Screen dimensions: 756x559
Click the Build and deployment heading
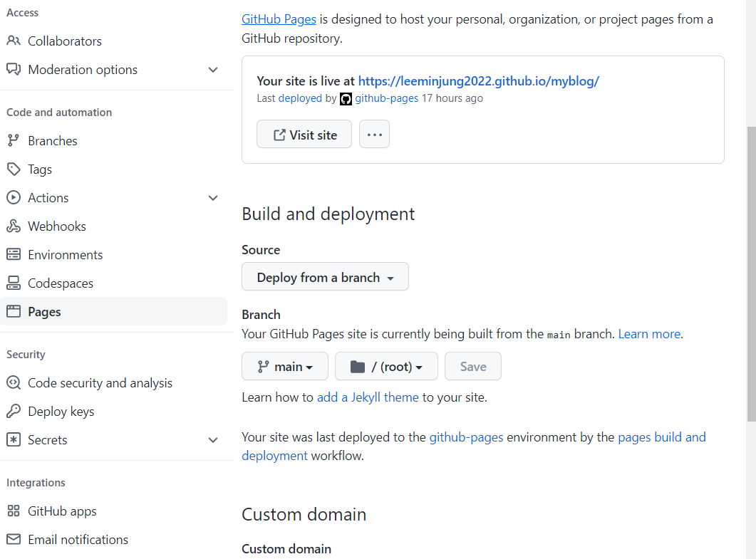(328, 214)
